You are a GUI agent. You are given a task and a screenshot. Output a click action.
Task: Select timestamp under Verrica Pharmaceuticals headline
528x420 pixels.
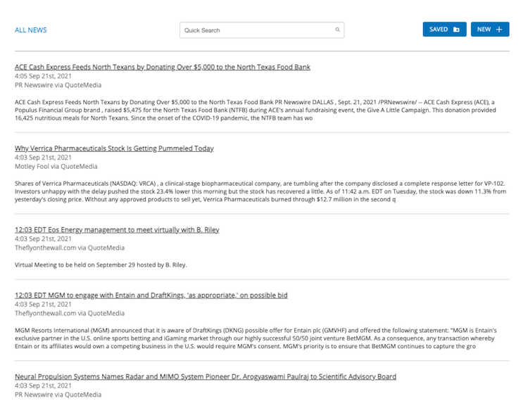click(43, 158)
